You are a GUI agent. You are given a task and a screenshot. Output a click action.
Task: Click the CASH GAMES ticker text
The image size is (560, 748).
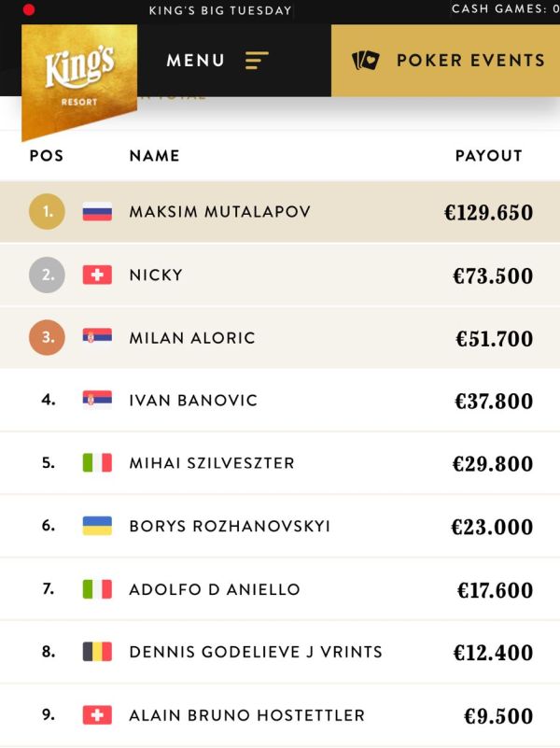[x=505, y=9]
